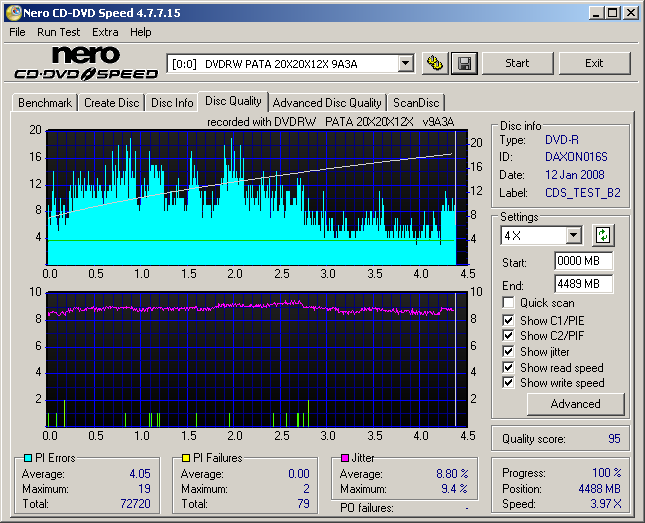Click the jitter and PIF graph area

point(257,359)
